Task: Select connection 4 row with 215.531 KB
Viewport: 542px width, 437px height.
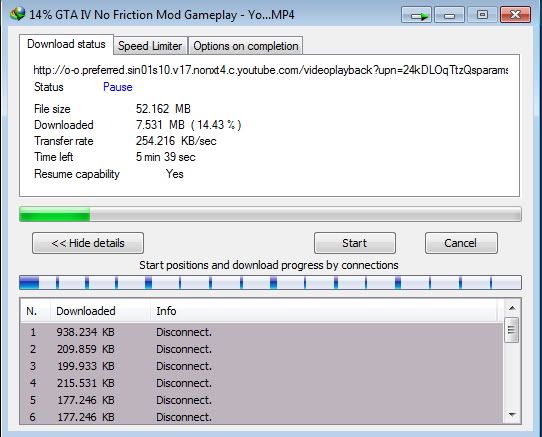Action: click(261, 383)
